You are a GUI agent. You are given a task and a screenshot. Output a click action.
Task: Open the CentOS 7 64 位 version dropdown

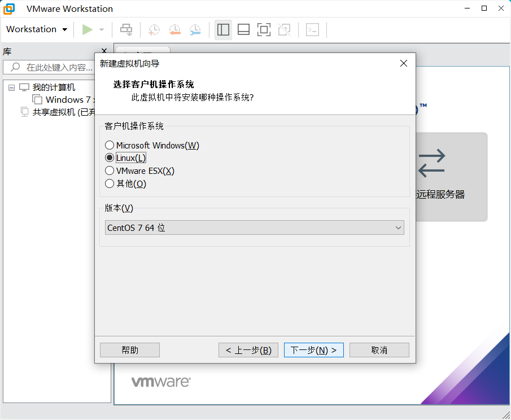[x=255, y=228]
